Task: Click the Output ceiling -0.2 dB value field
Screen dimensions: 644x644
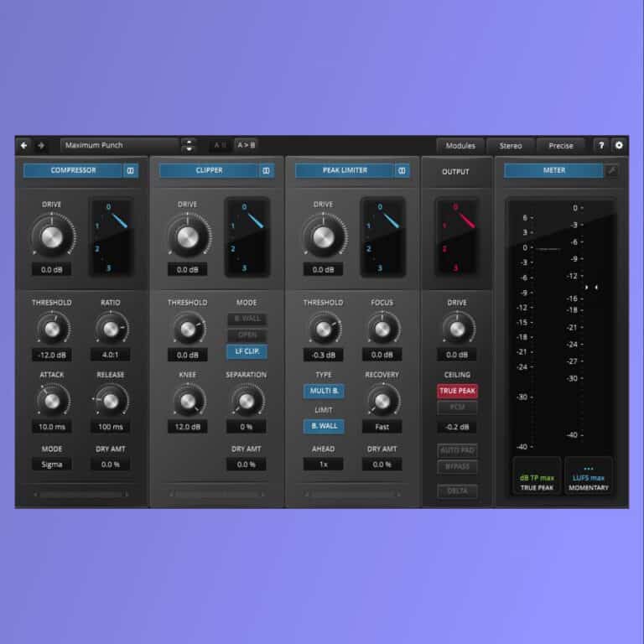Action: click(457, 427)
